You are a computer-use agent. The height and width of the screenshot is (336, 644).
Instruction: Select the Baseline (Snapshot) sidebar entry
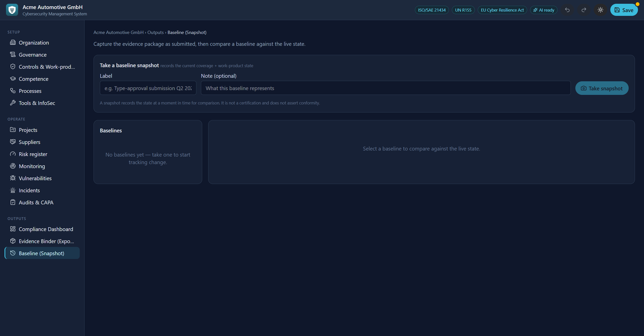(x=42, y=253)
